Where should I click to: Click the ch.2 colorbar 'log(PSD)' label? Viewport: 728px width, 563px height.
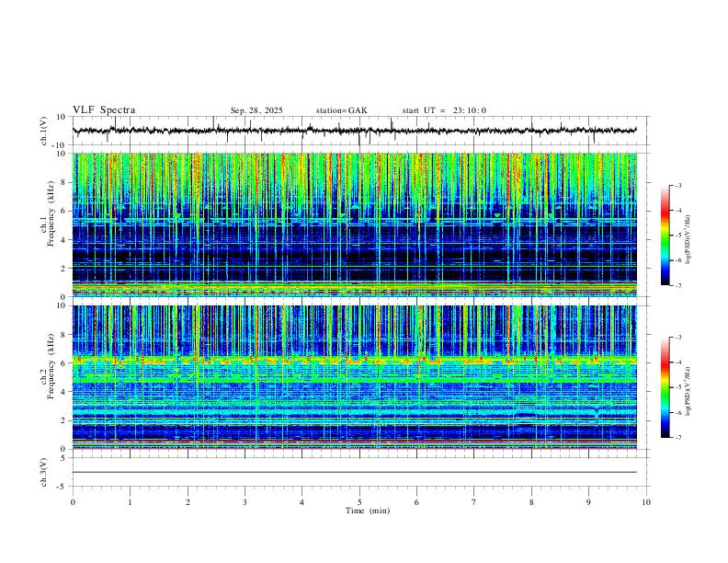click(688, 392)
